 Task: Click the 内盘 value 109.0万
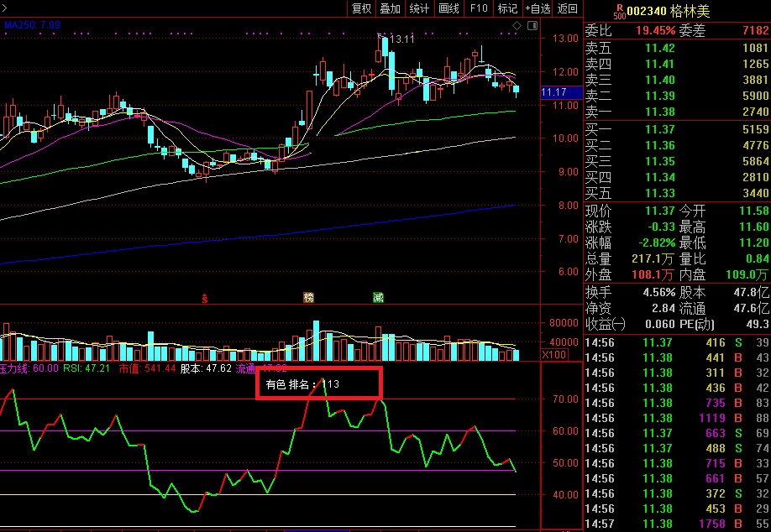pyautogui.click(x=747, y=275)
